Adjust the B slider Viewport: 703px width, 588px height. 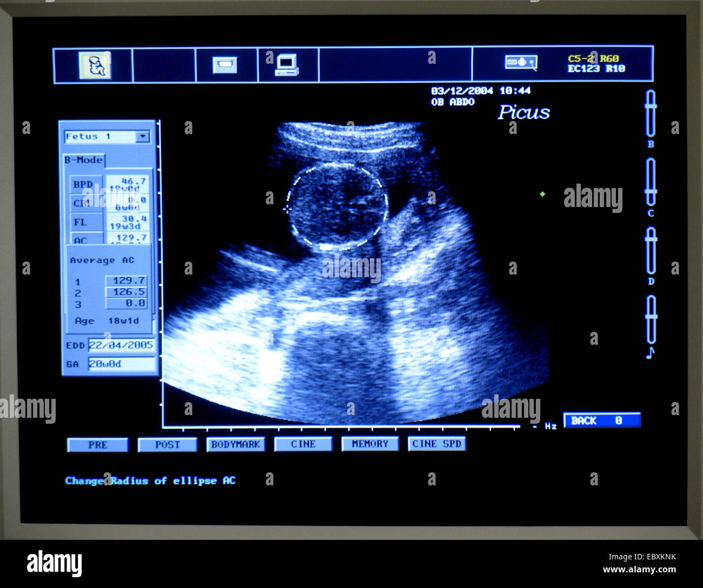pyautogui.click(x=651, y=113)
